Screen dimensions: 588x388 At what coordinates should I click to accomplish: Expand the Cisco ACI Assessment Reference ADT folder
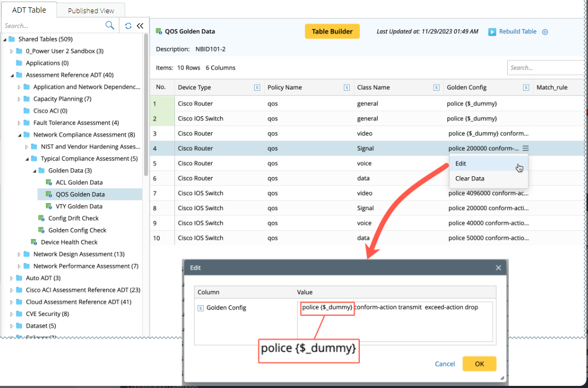click(x=13, y=290)
